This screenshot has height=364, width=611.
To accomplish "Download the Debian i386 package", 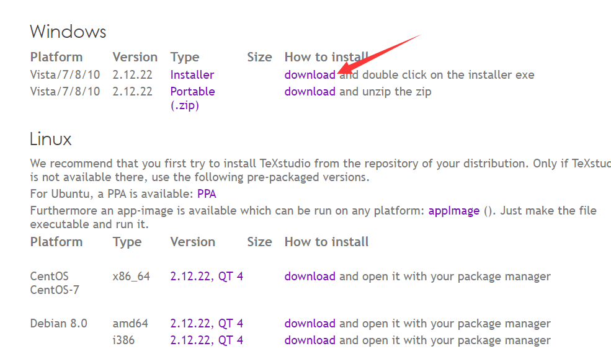I will pos(310,340).
